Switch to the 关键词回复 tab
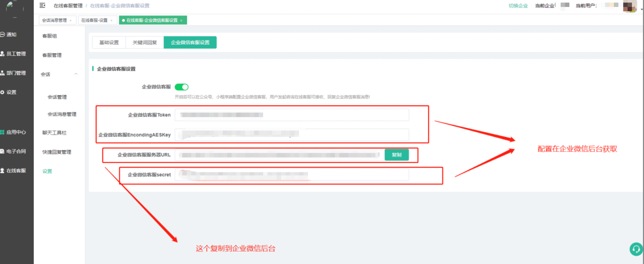The height and width of the screenshot is (264, 644). click(x=145, y=42)
